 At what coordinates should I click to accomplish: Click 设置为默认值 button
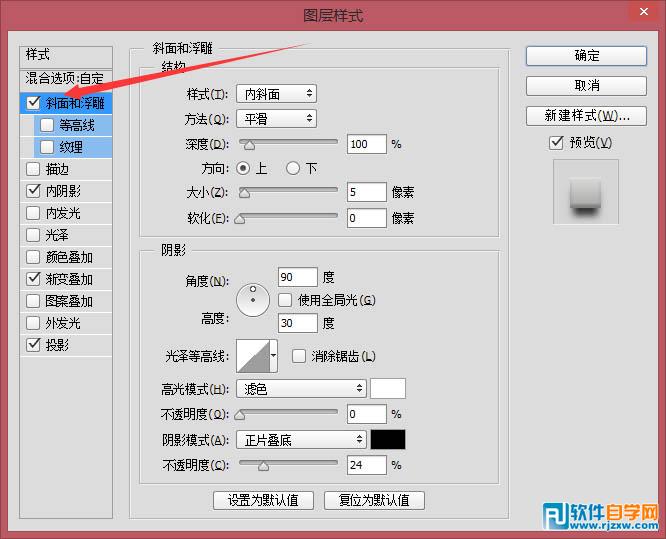[263, 500]
